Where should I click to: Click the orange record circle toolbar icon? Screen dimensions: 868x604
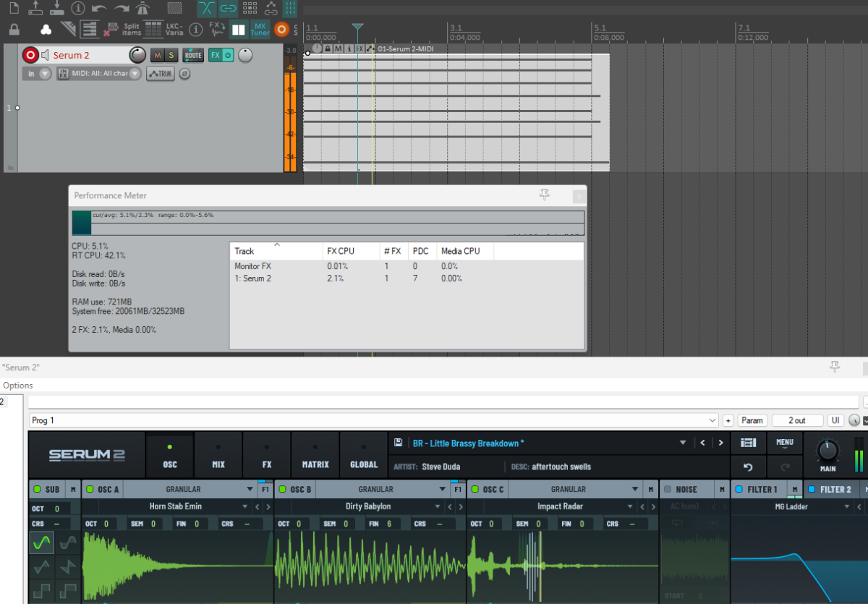(282, 30)
